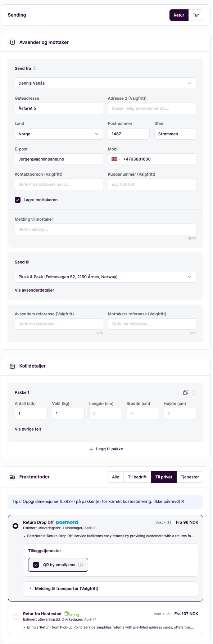
Task: Click the Melding til mottaker text field
Action: (105, 229)
